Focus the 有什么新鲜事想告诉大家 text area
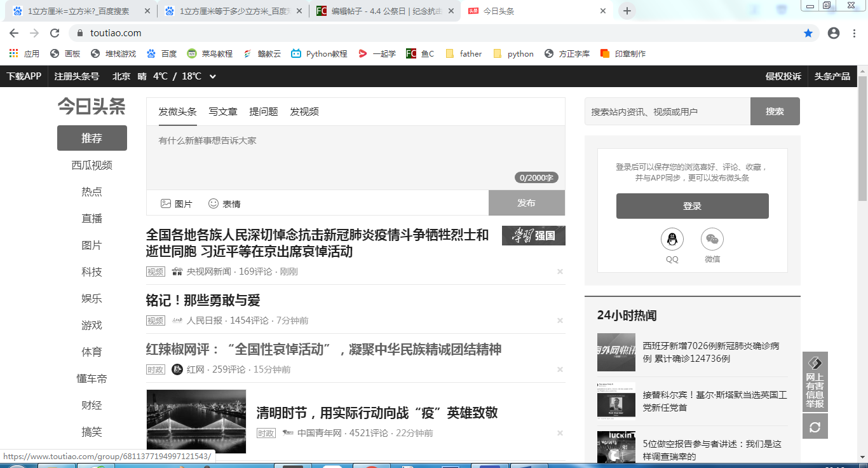The width and height of the screenshot is (868, 468). pyautogui.click(x=355, y=158)
